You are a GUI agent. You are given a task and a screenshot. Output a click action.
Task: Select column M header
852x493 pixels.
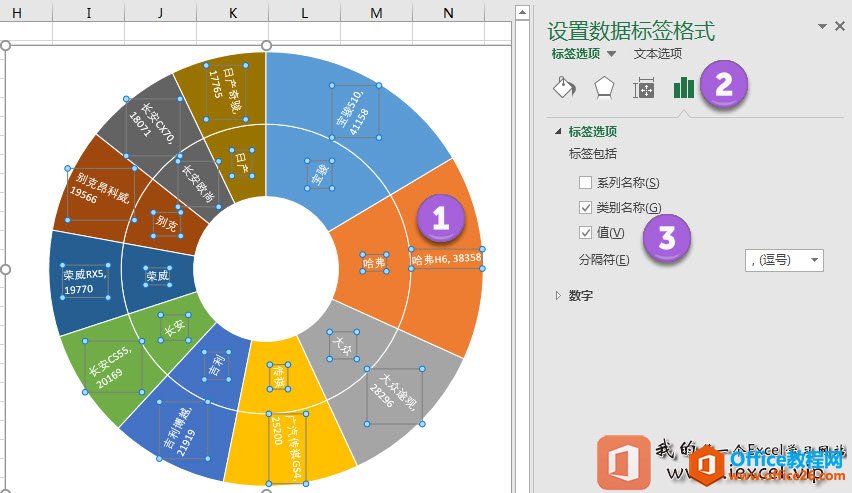tap(376, 13)
